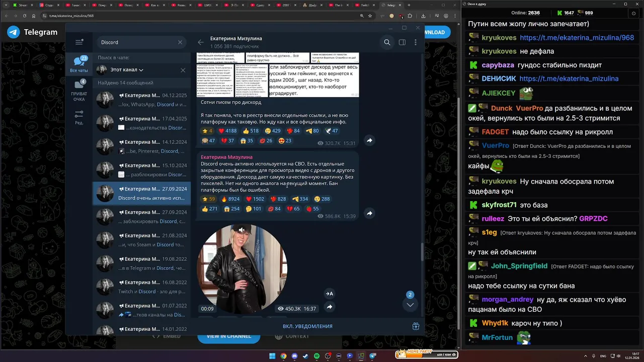Image resolution: width=644 pixels, height=362 pixels.
Task: Select the ПРИВАТ ОЧКА folder
Action: (x=79, y=90)
